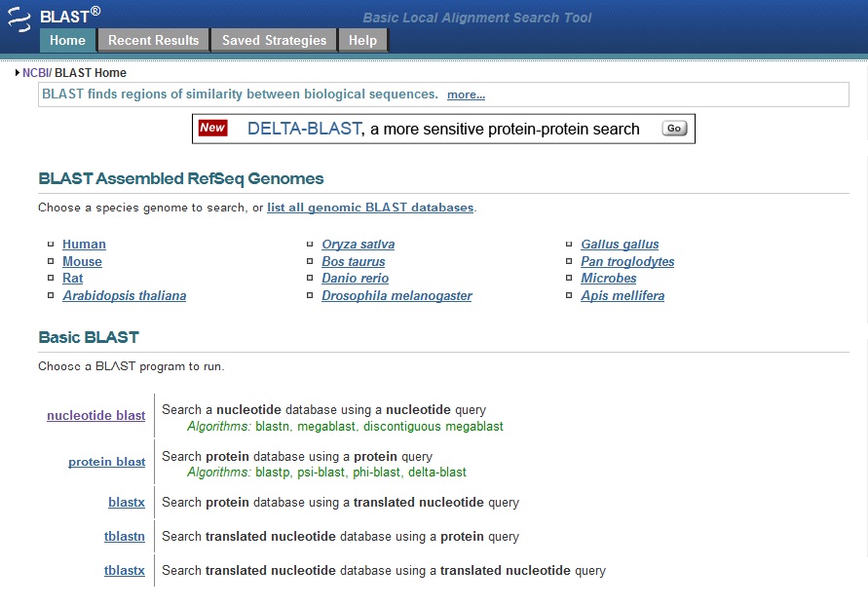The width and height of the screenshot is (868, 606).
Task: Click the more... link about BLAST
Action: [x=466, y=95]
